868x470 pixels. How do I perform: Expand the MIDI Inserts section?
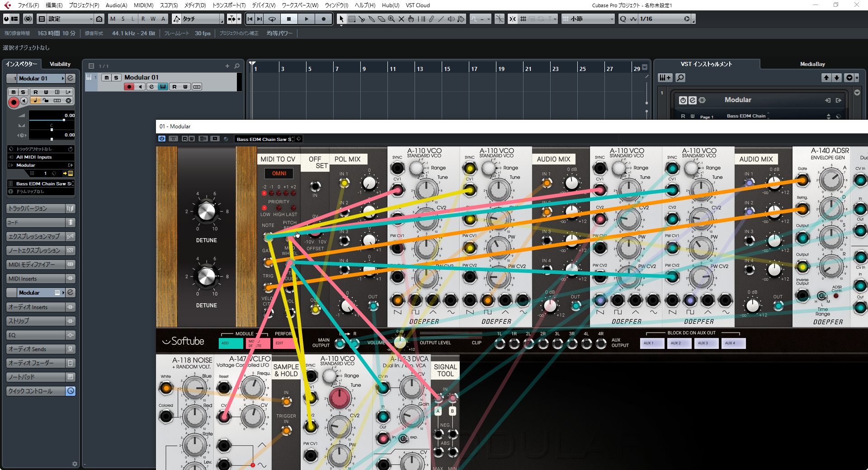(x=41, y=278)
